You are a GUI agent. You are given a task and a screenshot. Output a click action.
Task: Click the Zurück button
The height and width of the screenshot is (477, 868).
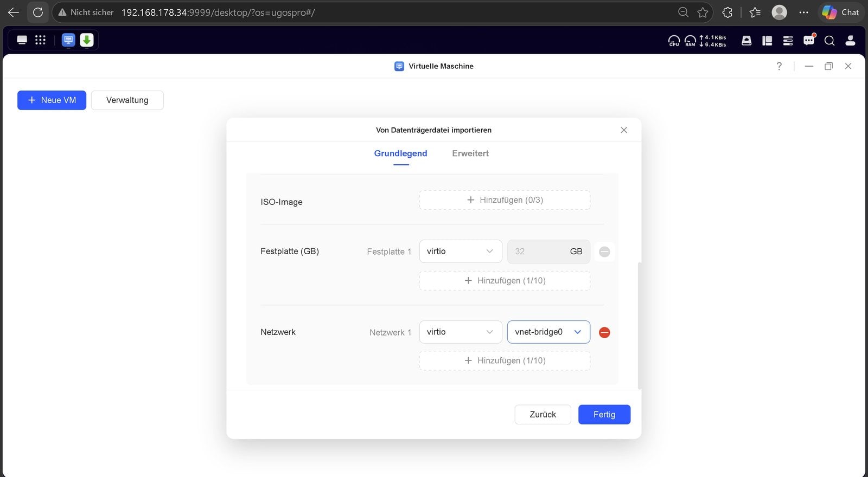click(x=542, y=415)
